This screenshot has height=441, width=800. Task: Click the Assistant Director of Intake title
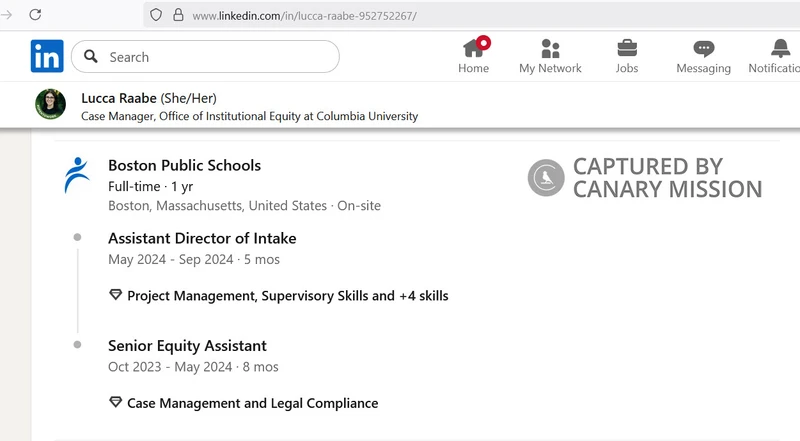coord(202,238)
